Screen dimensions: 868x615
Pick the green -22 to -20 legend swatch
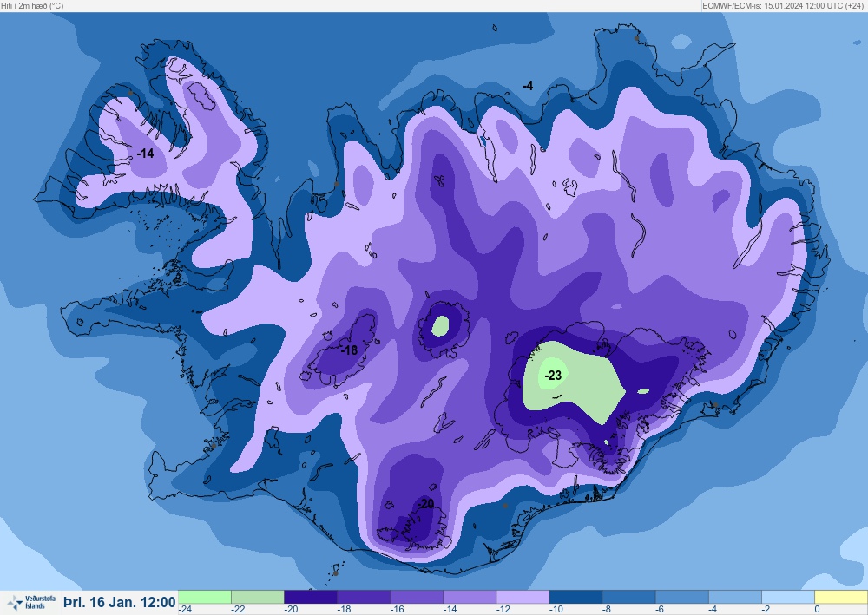[258, 598]
